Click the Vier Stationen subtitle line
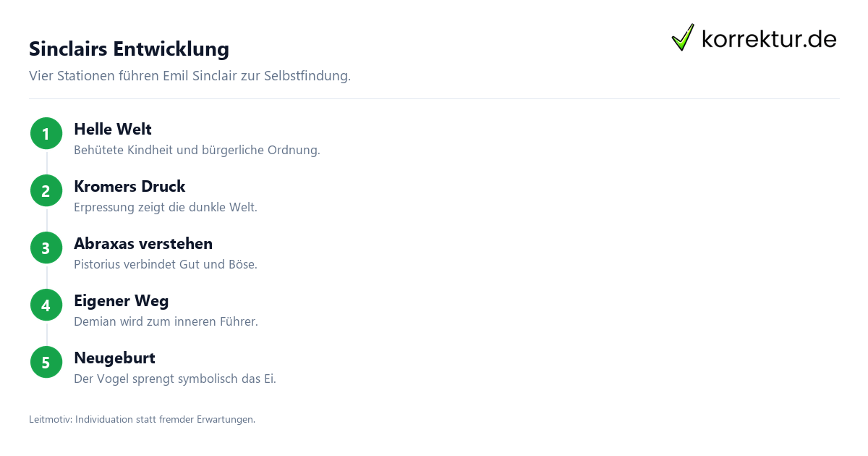Image resolution: width=868 pixels, height=456 pixels. [x=190, y=76]
